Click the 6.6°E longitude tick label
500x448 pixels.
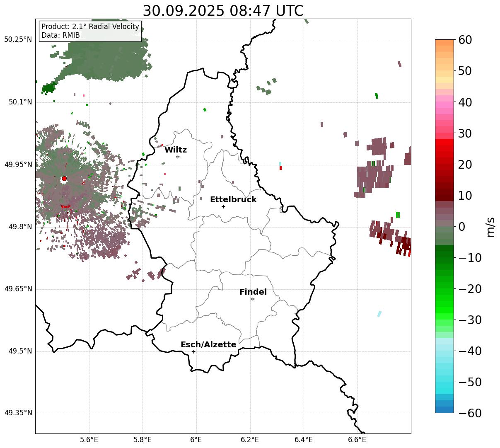(x=357, y=440)
